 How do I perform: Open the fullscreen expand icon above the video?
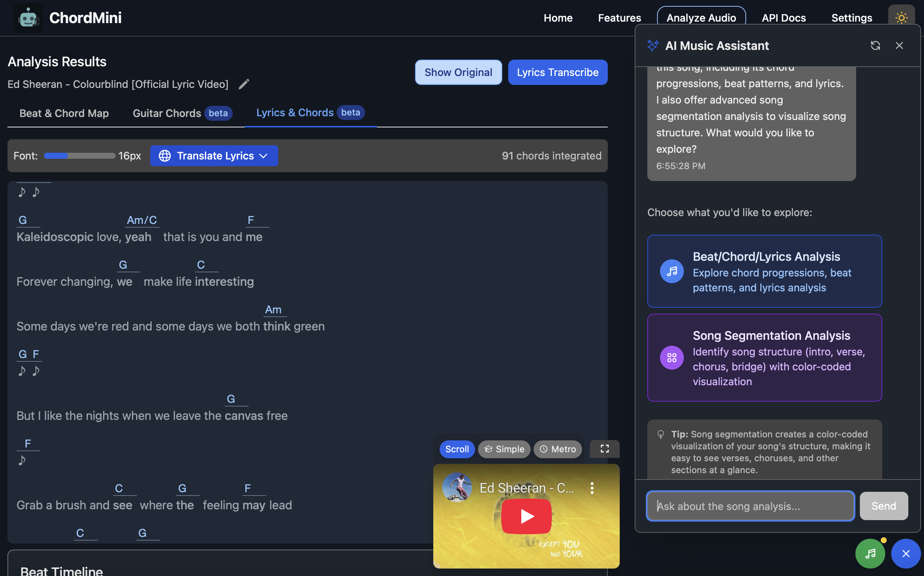pyautogui.click(x=604, y=449)
